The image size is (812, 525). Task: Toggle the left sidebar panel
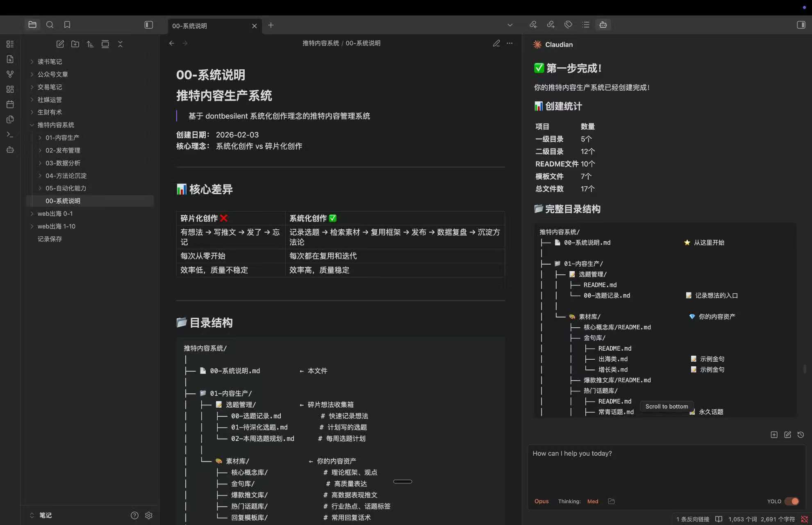(x=149, y=25)
